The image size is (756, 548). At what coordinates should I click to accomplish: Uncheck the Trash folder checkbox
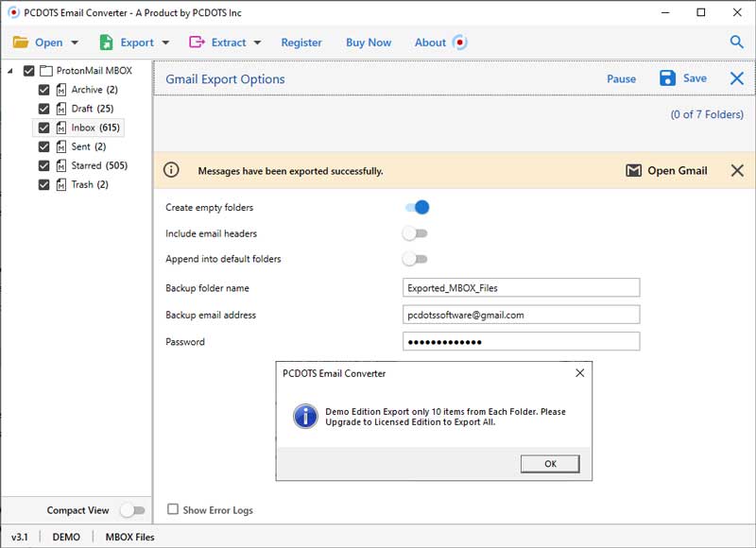(x=43, y=184)
